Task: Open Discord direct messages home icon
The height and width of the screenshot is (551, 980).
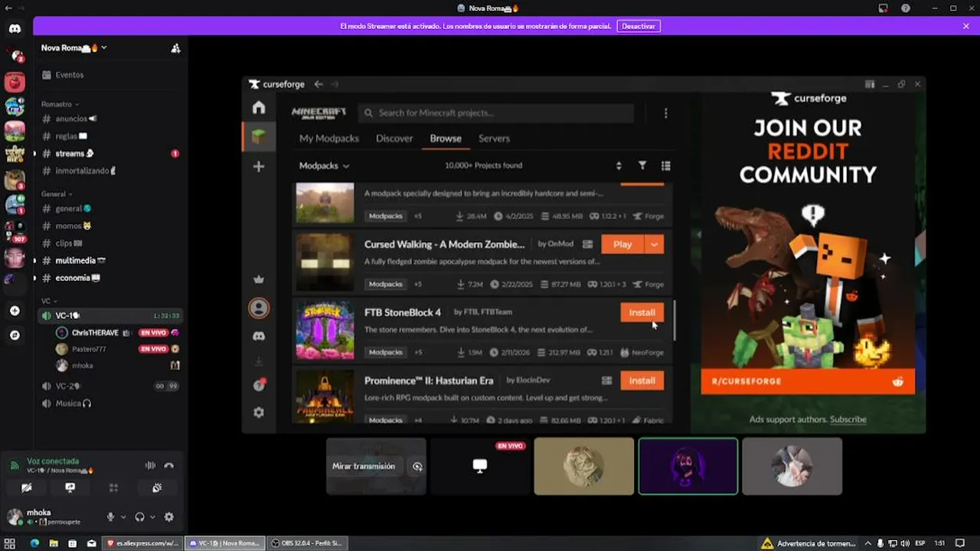Action: point(15,29)
